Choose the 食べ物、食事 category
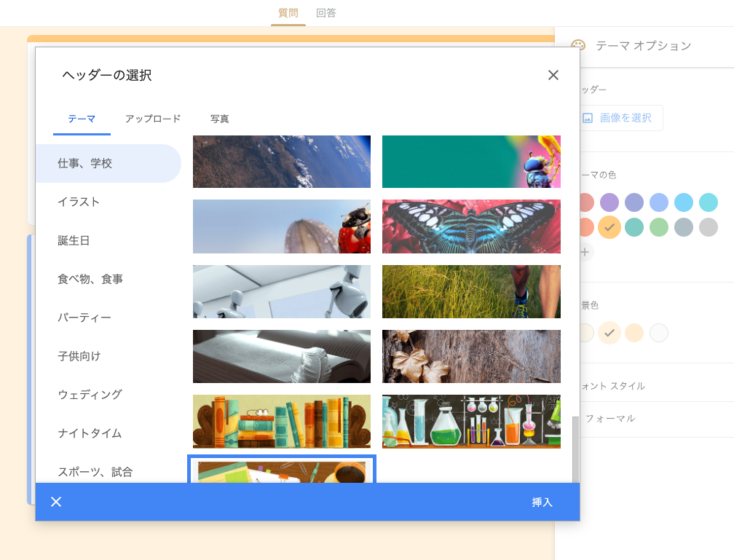Screen dimensions: 734x560 click(90, 279)
